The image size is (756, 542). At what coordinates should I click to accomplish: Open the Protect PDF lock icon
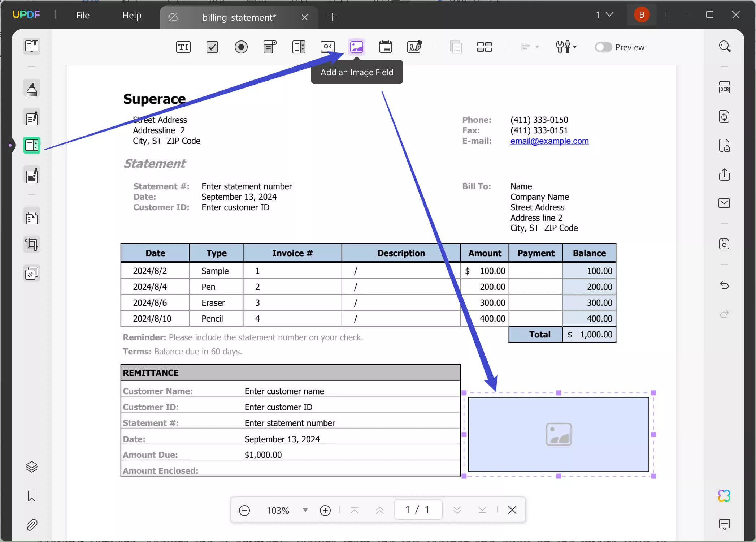point(724,145)
